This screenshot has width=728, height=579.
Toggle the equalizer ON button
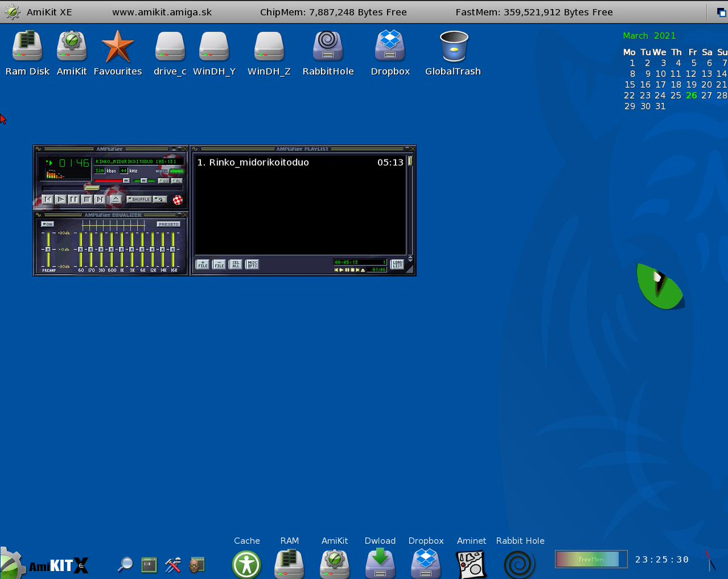coord(47,224)
